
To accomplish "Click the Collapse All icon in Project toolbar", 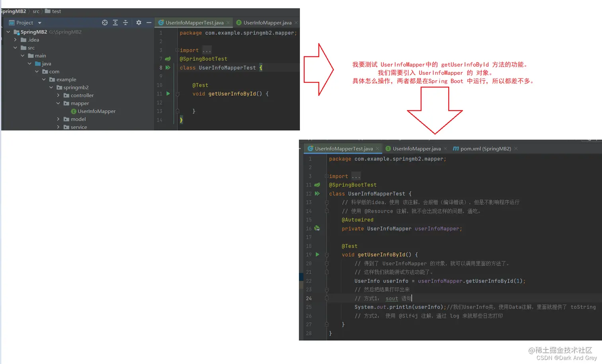I will 125,23.
